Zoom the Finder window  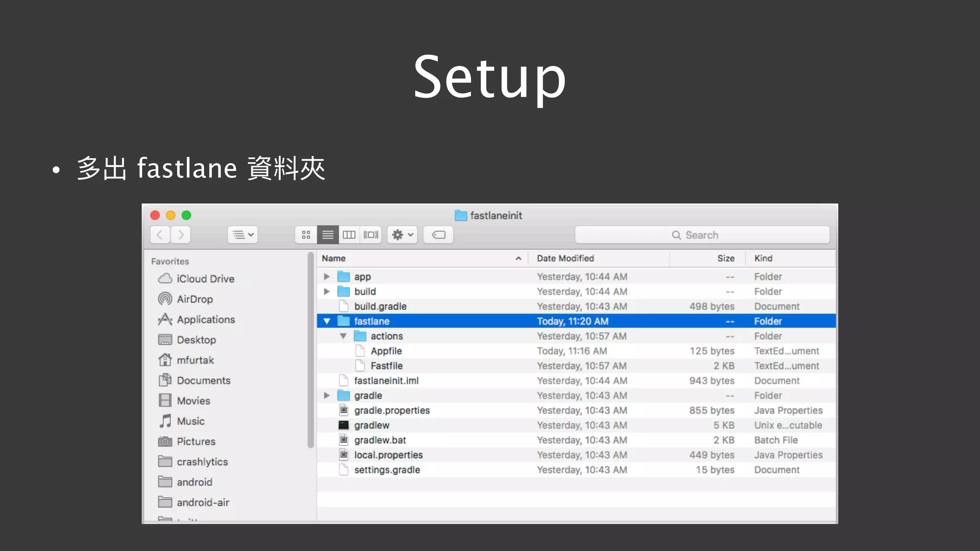point(187,215)
